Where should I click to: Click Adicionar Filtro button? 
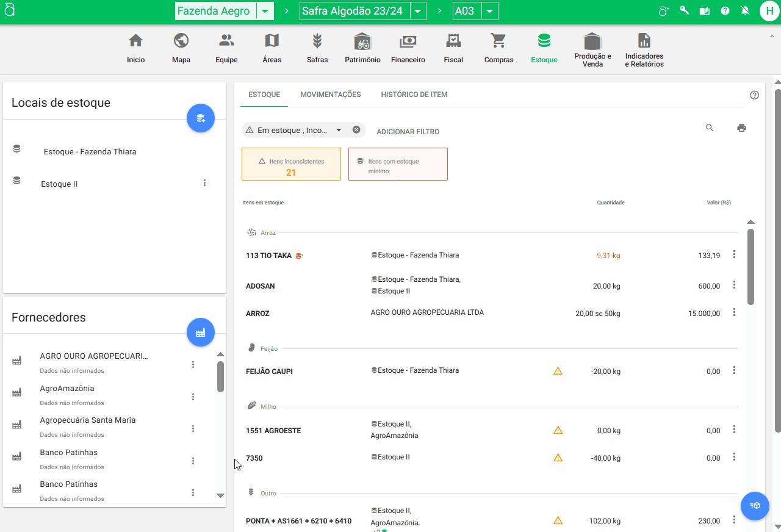tap(408, 132)
